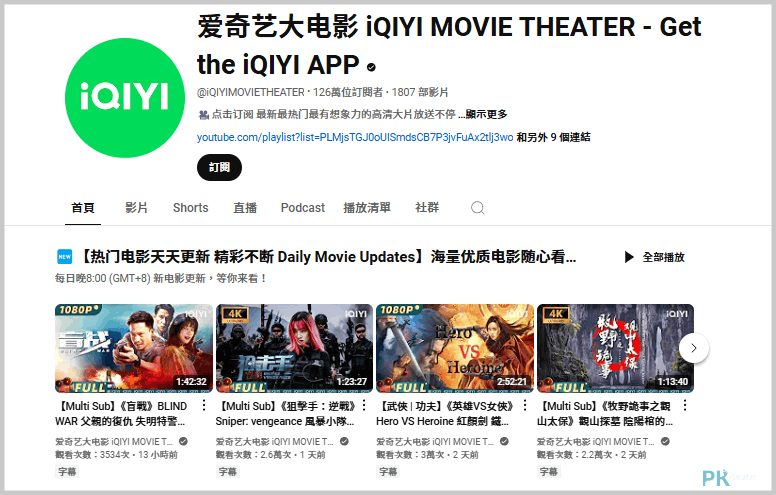
Task: Open the 社群 tab
Action: pyautogui.click(x=427, y=208)
